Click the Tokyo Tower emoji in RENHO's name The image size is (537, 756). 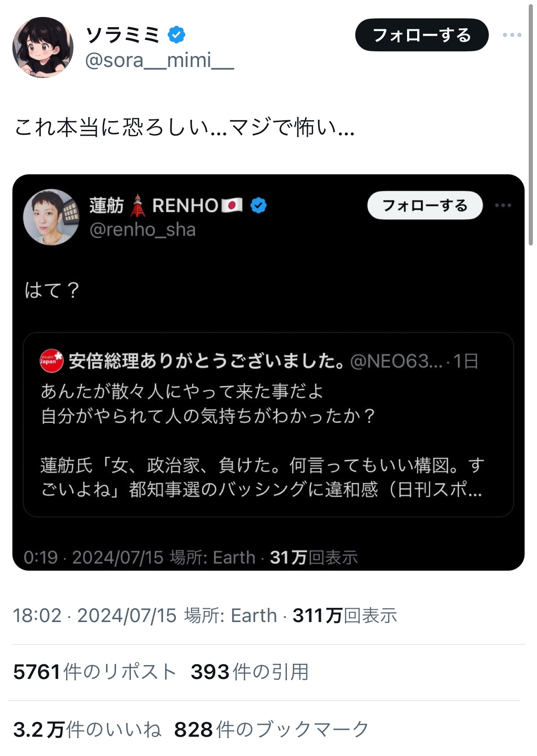tap(138, 206)
